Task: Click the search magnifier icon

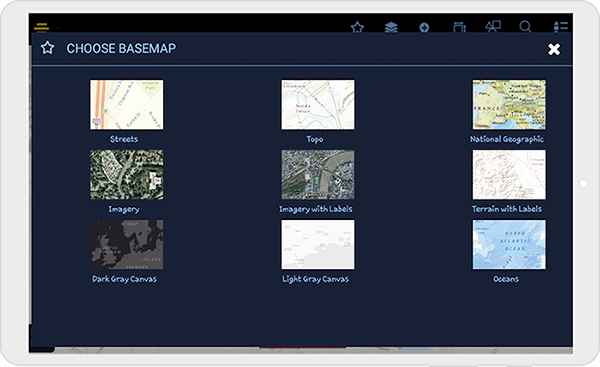Action: coord(525,27)
